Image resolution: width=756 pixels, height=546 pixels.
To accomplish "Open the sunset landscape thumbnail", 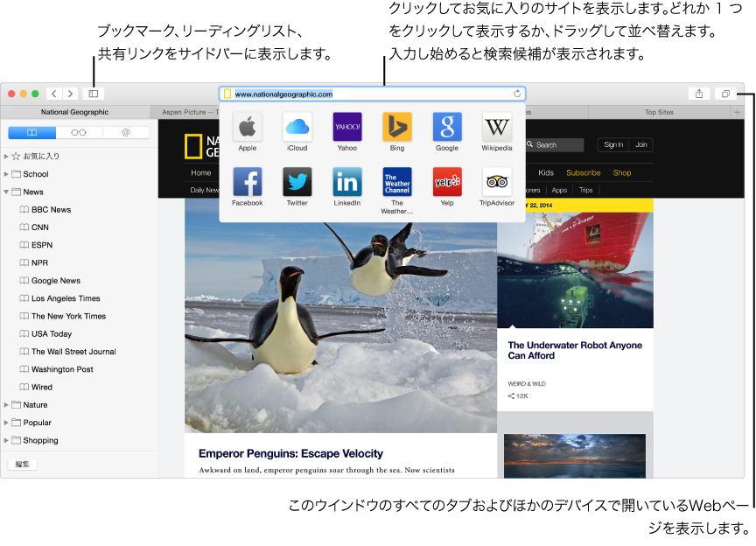I will (x=575, y=456).
